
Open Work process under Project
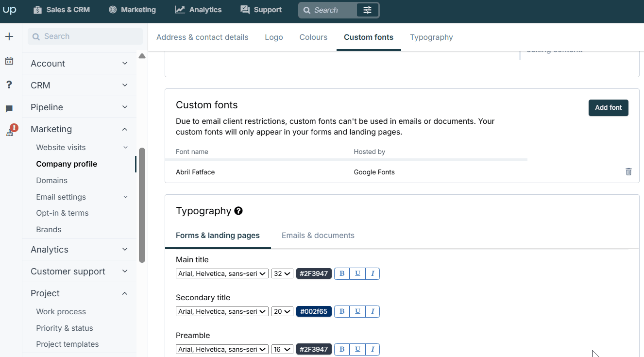[x=61, y=311]
